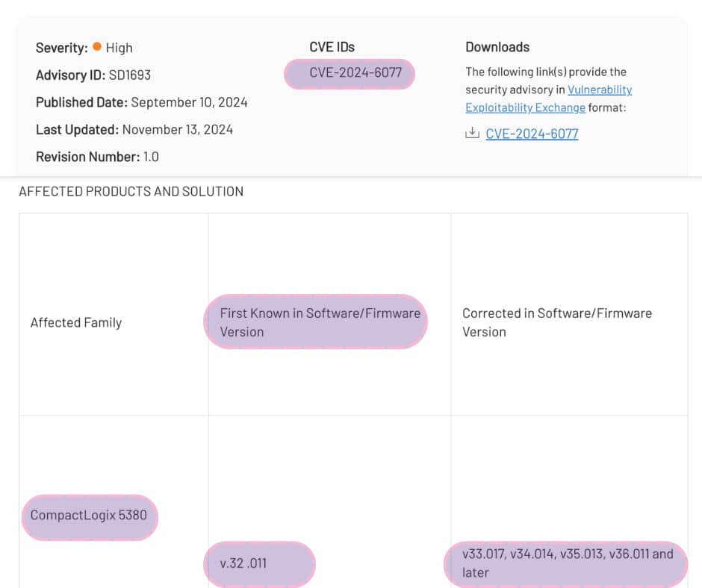The image size is (702, 588).
Task: Click the highlighted First Known in Software/Firmware Version header
Action: [x=315, y=322]
